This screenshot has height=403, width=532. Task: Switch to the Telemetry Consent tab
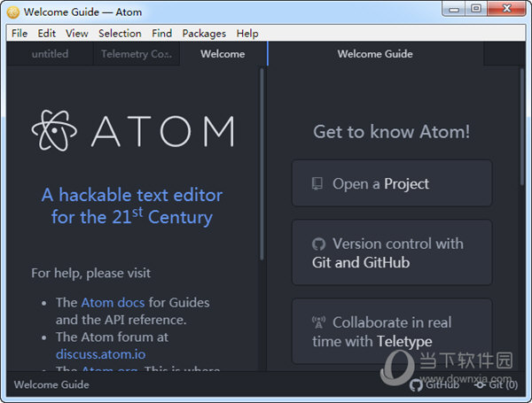point(137,54)
